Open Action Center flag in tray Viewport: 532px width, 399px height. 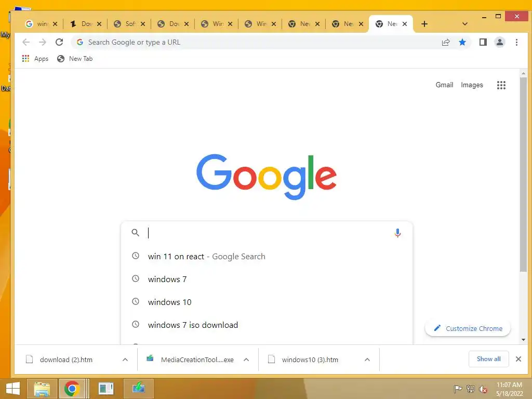click(x=458, y=389)
